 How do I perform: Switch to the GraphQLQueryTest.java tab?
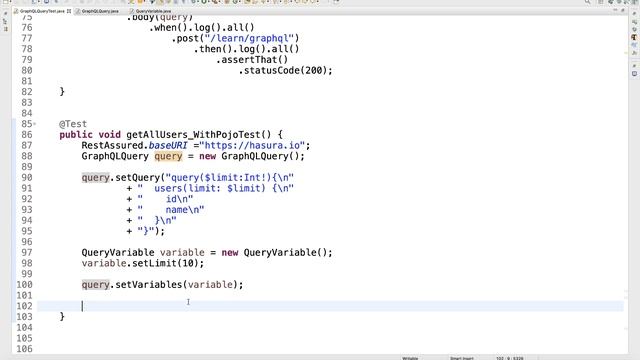[x=42, y=11]
